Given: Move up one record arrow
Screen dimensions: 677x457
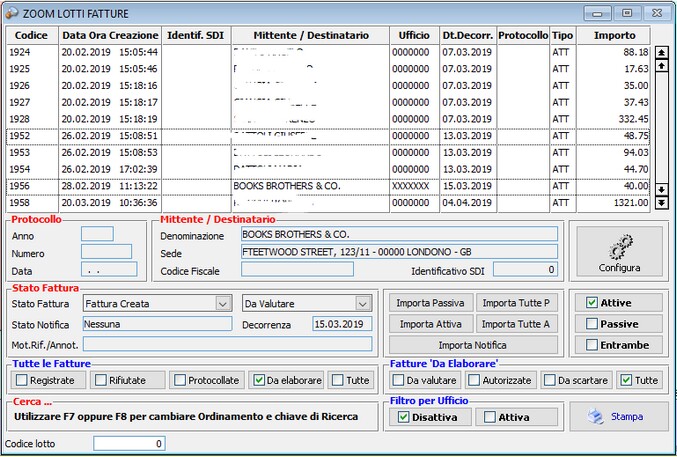Looking at the screenshot, I should tap(661, 66).
